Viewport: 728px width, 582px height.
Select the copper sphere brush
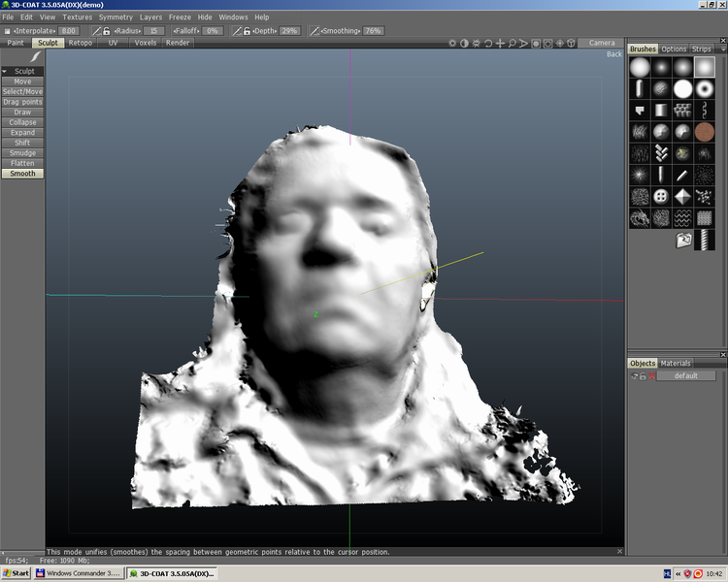coord(705,132)
